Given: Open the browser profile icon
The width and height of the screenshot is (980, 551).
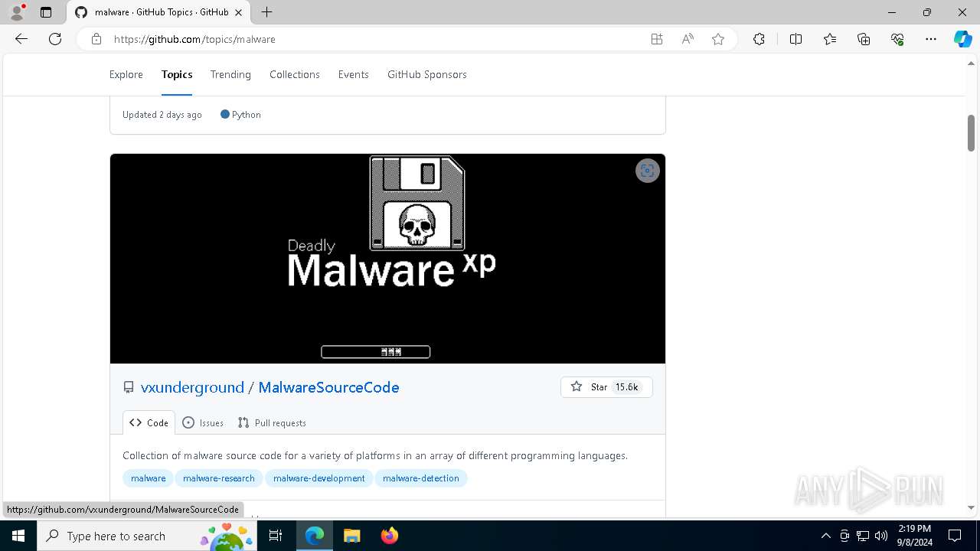Looking at the screenshot, I should coord(17,12).
